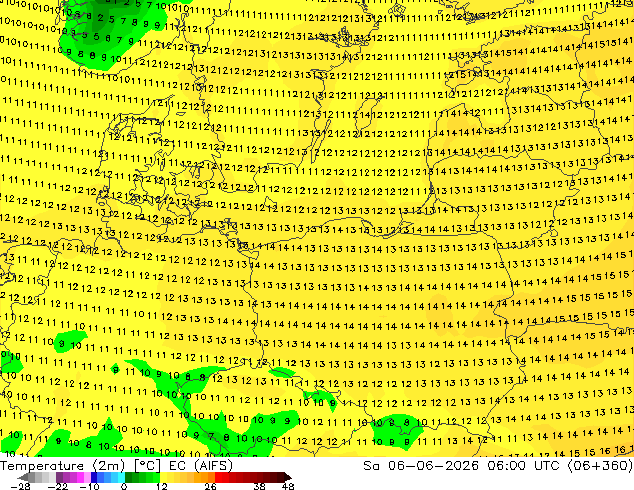
Task: Click the "Temperature (2m) [°C] EC (AIFS)" title
Action: (x=116, y=466)
